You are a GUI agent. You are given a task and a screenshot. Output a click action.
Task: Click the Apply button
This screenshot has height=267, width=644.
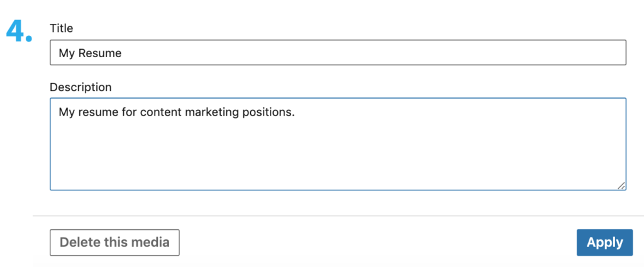click(x=604, y=242)
